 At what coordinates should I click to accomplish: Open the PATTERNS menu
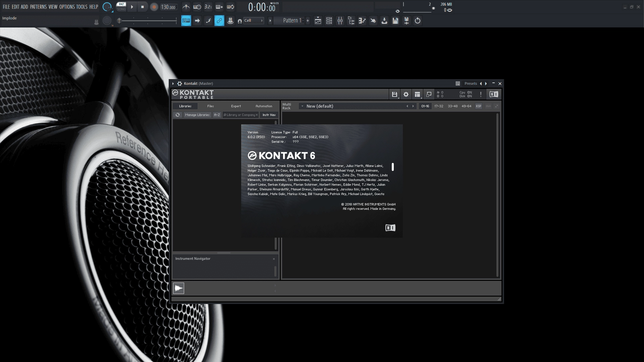tap(38, 7)
